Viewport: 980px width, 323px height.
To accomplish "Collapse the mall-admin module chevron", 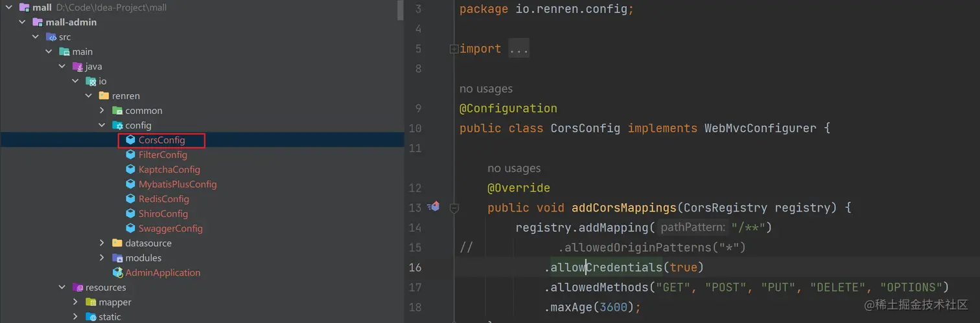I will pyautogui.click(x=22, y=22).
